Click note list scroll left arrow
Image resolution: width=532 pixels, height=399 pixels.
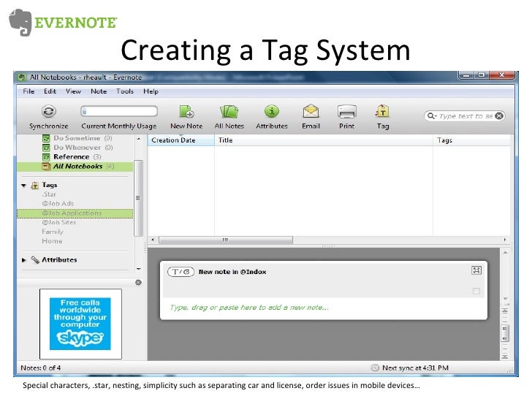(x=153, y=240)
